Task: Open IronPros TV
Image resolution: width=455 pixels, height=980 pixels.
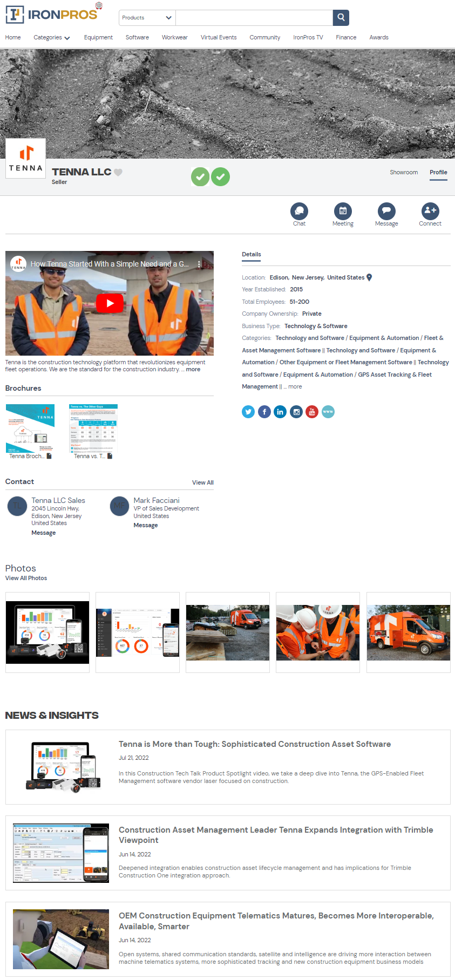Action: tap(308, 38)
